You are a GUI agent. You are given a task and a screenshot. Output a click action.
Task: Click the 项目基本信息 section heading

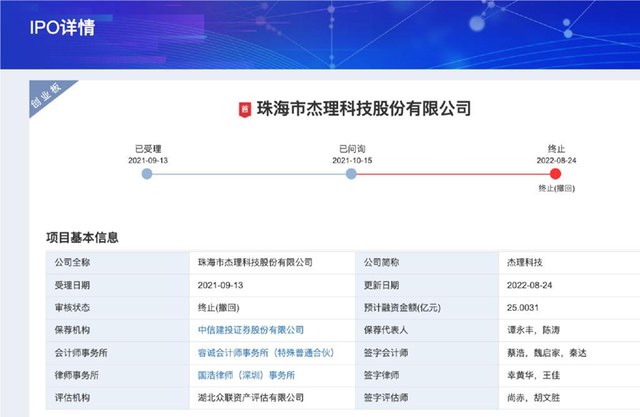pyautogui.click(x=82, y=237)
